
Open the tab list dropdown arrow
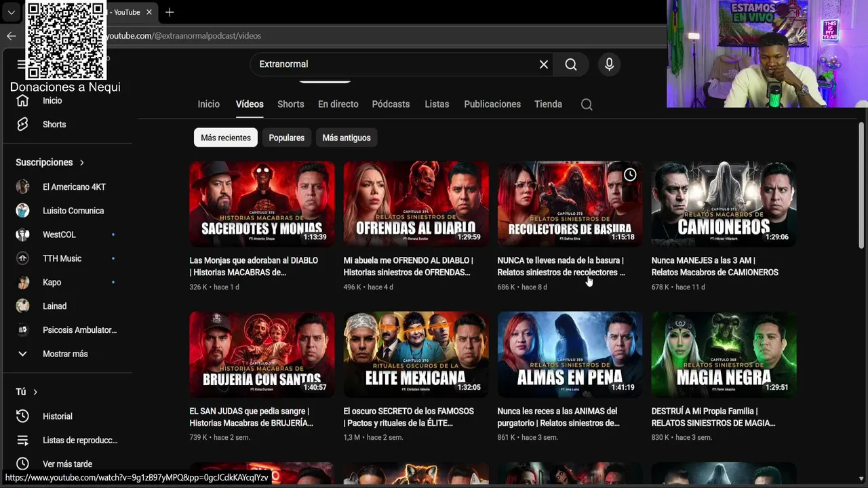12,12
